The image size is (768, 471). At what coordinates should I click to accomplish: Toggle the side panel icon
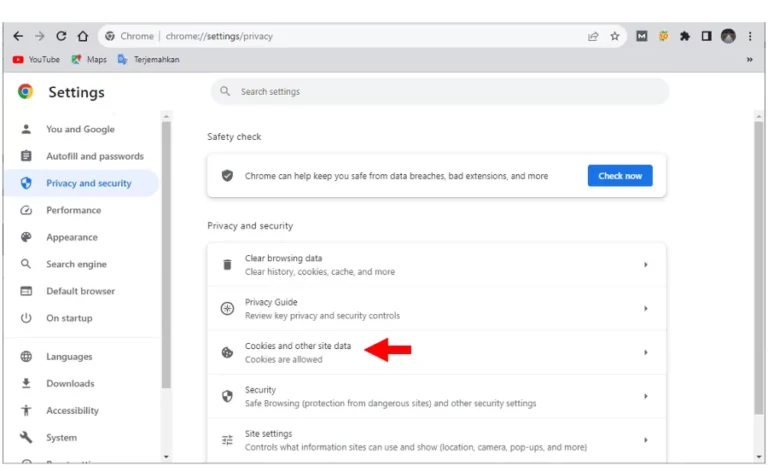tap(706, 36)
